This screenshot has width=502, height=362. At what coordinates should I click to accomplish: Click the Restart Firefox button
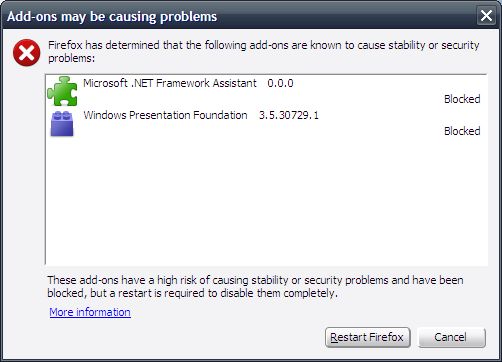click(368, 337)
